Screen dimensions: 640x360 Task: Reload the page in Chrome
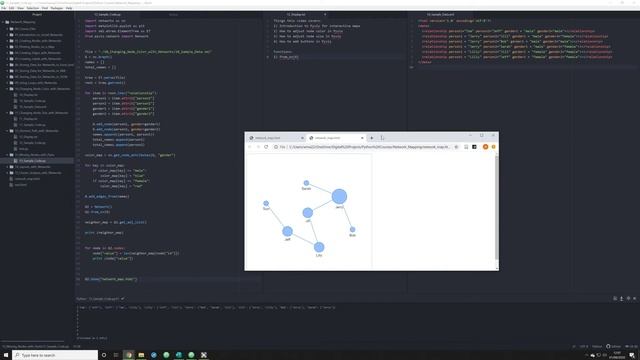(266, 147)
